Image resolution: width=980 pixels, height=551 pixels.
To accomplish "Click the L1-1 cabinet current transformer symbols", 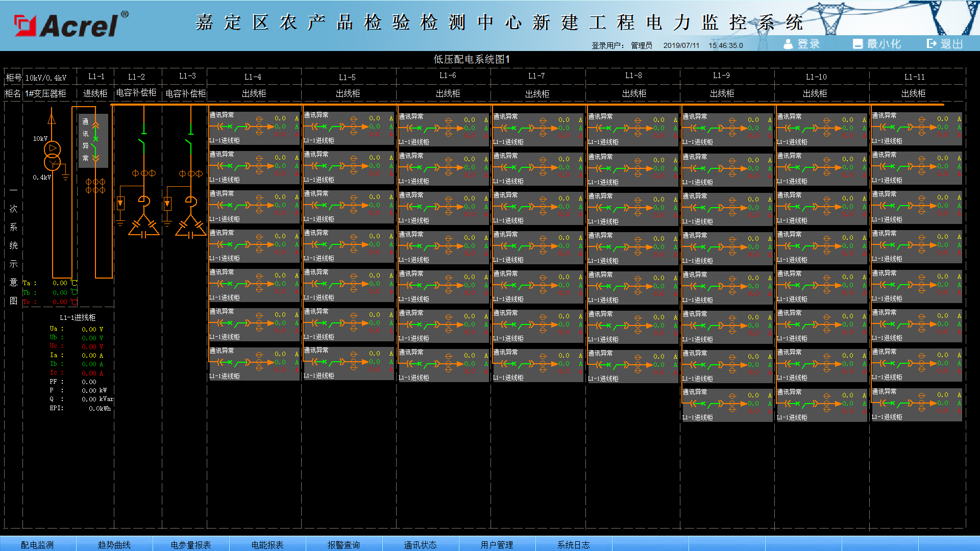I will click(x=95, y=186).
